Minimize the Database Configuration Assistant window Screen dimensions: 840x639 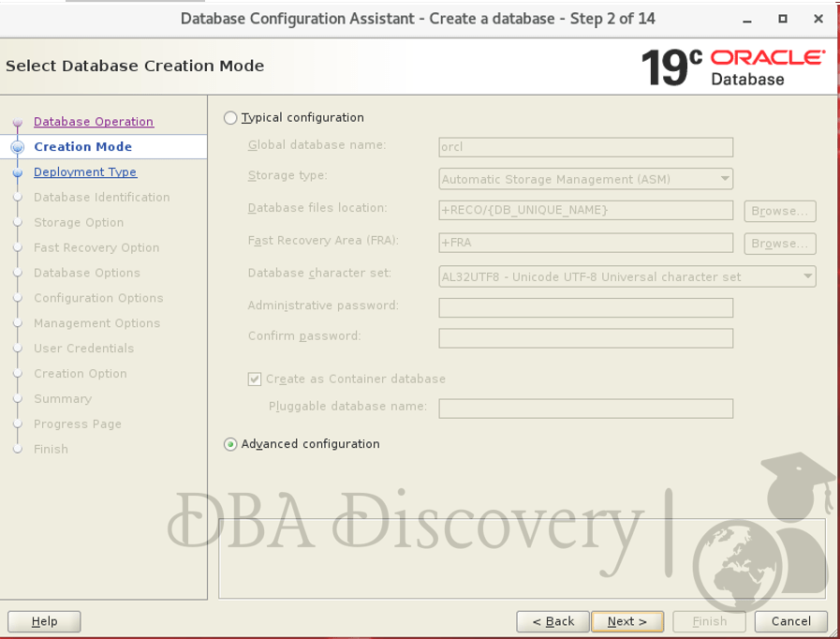(747, 20)
